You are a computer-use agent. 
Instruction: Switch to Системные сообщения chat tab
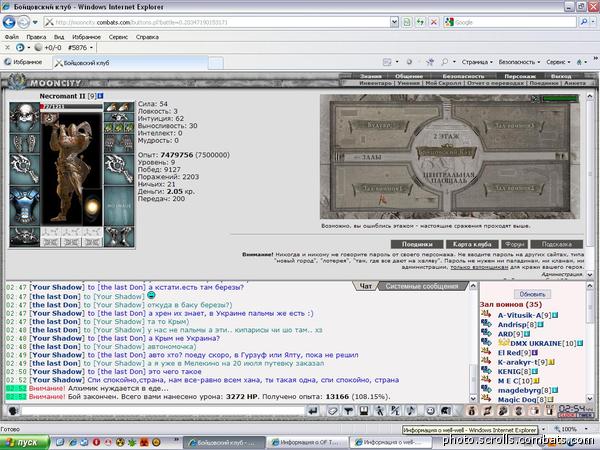[x=421, y=286]
